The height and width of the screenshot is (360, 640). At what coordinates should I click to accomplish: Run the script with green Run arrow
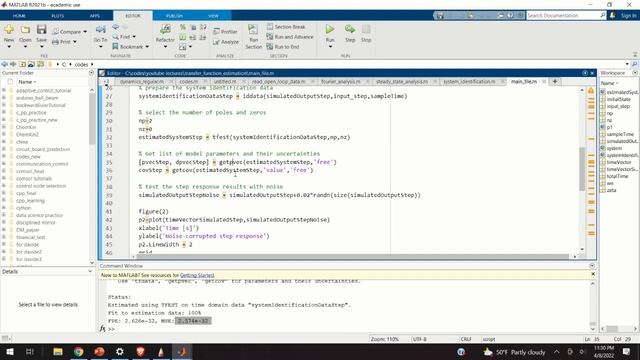point(330,29)
